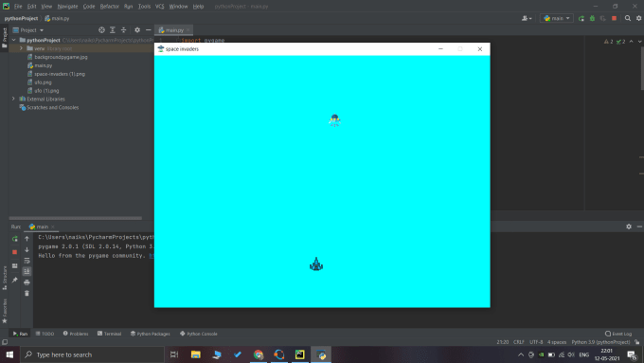This screenshot has height=363, width=644.
Task: Open Python Packages tool window
Action: pyautogui.click(x=151, y=334)
